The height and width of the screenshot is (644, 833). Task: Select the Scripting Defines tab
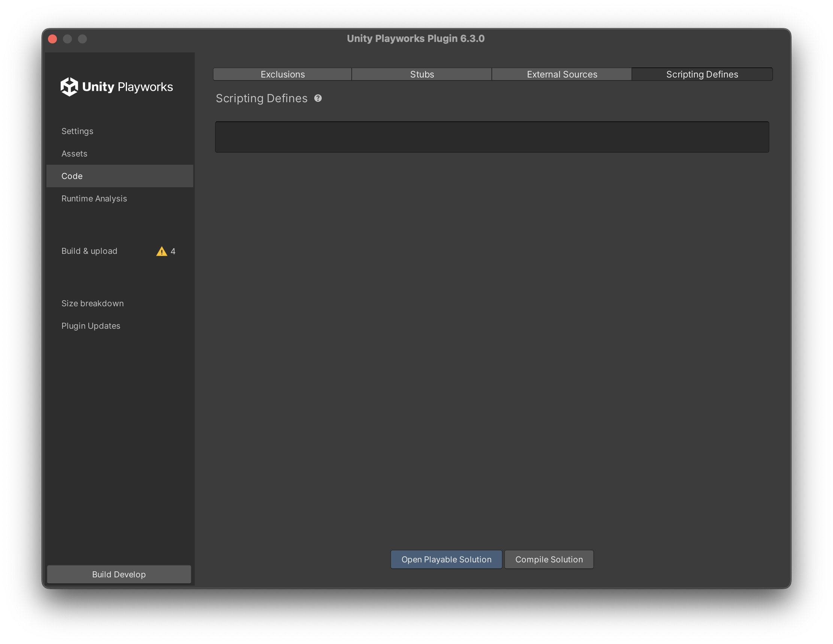(702, 75)
